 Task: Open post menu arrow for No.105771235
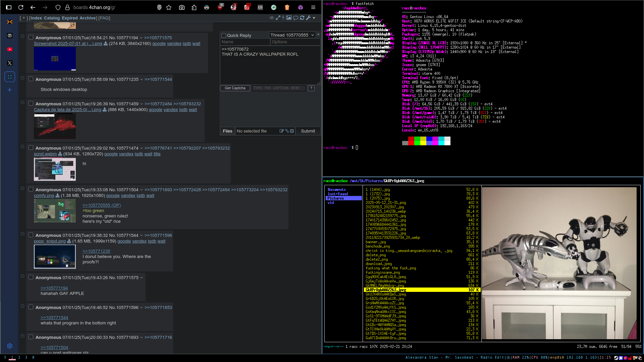142,80
